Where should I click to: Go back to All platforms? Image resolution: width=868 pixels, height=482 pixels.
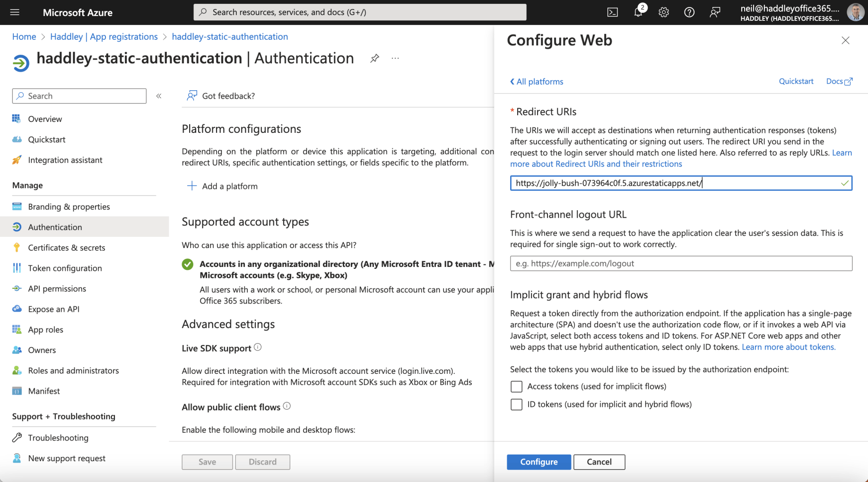537,82
